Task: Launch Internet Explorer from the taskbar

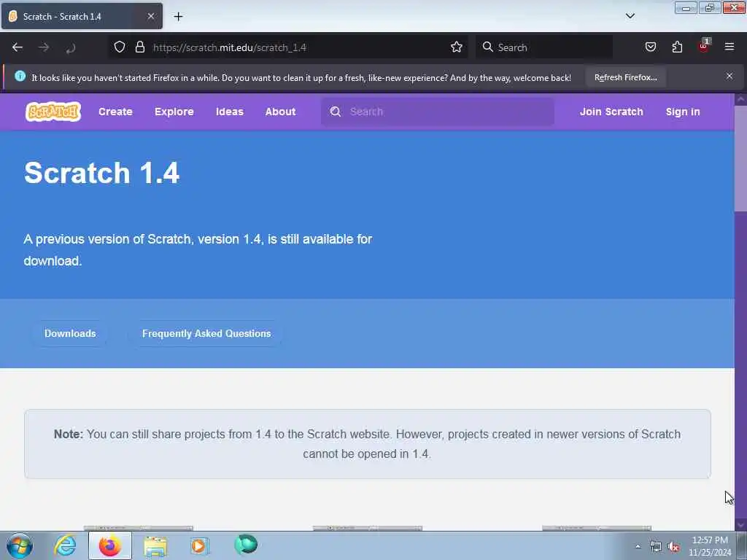Action: click(x=65, y=545)
